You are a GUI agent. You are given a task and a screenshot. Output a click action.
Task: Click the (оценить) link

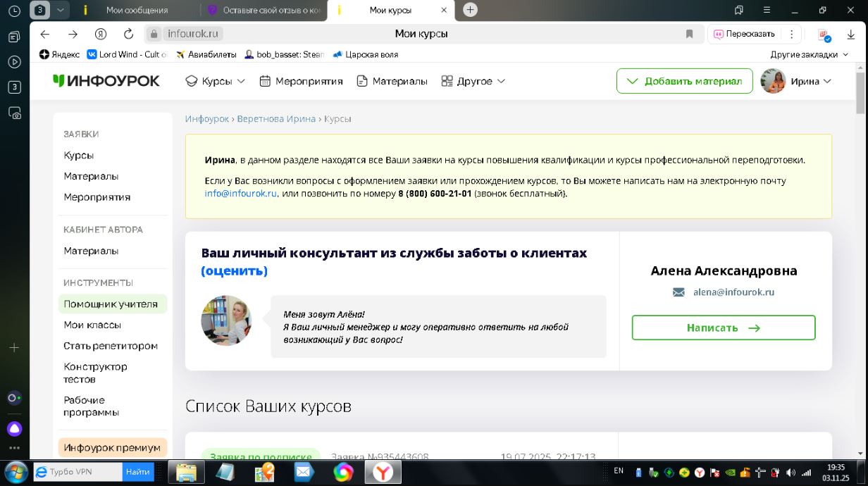click(234, 270)
